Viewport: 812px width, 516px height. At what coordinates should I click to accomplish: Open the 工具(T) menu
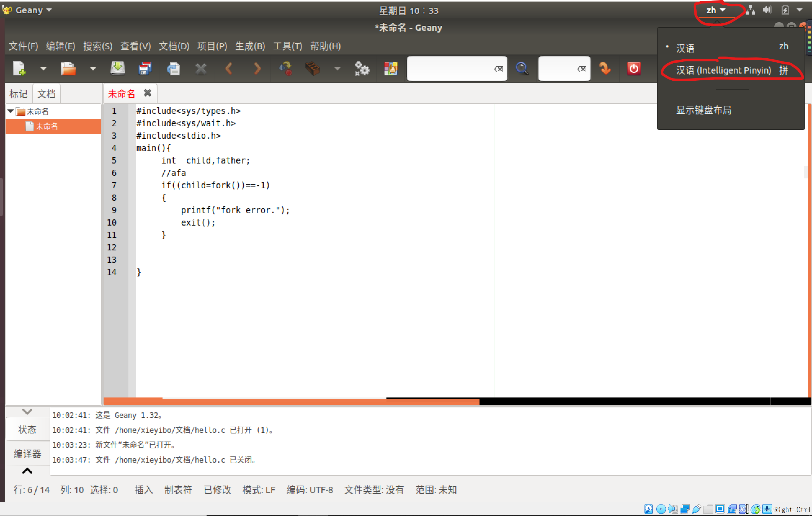click(x=287, y=46)
